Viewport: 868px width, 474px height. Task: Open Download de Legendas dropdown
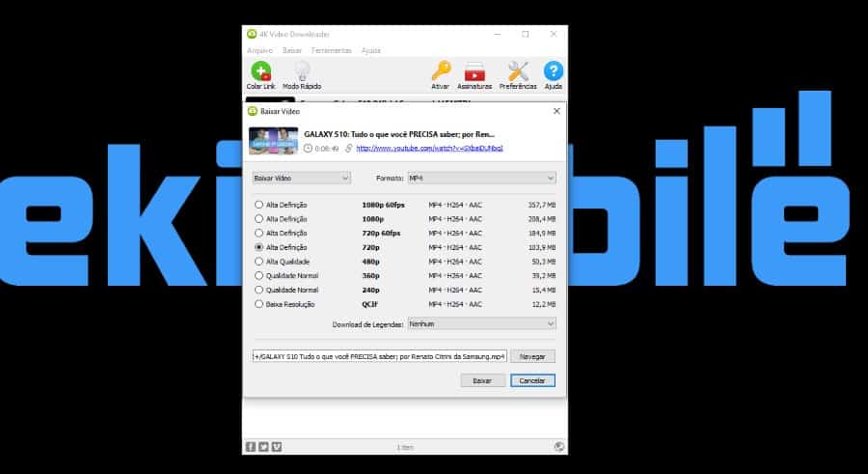(x=481, y=323)
